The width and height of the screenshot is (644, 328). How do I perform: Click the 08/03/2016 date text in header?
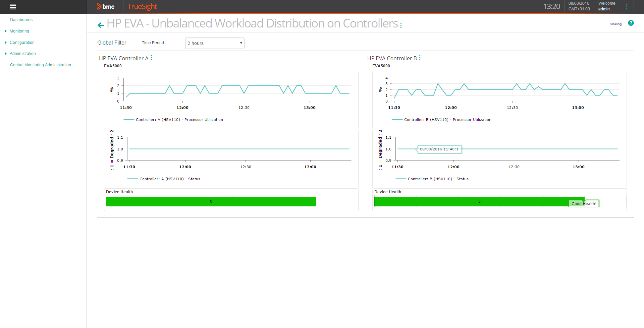[579, 3]
